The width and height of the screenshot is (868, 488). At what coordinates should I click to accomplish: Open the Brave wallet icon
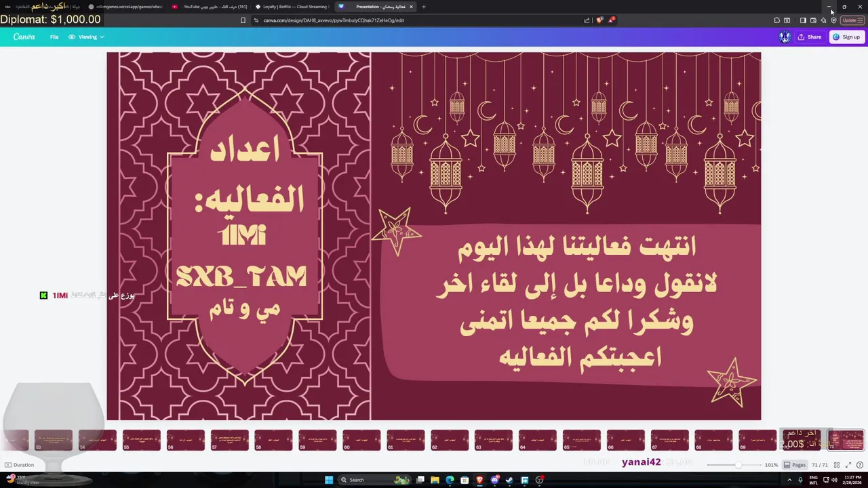pyautogui.click(x=813, y=20)
